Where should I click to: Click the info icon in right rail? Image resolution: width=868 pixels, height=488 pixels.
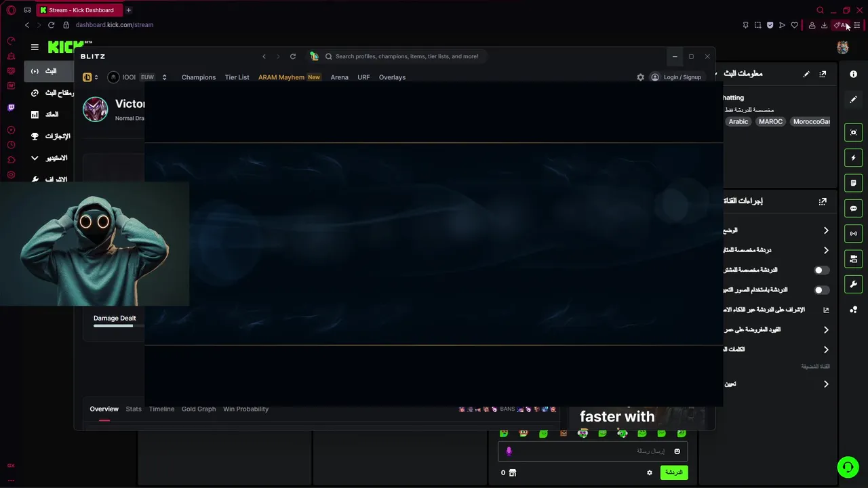(x=853, y=74)
